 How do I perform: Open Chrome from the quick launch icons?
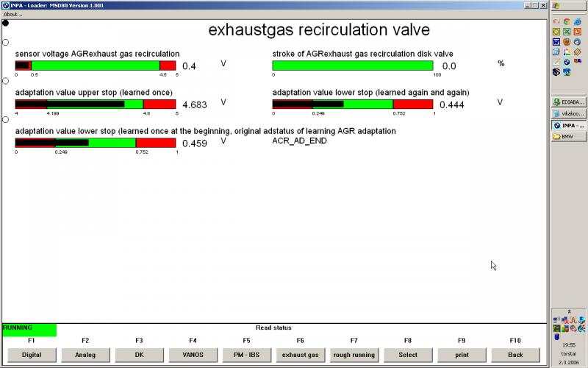[567, 21]
